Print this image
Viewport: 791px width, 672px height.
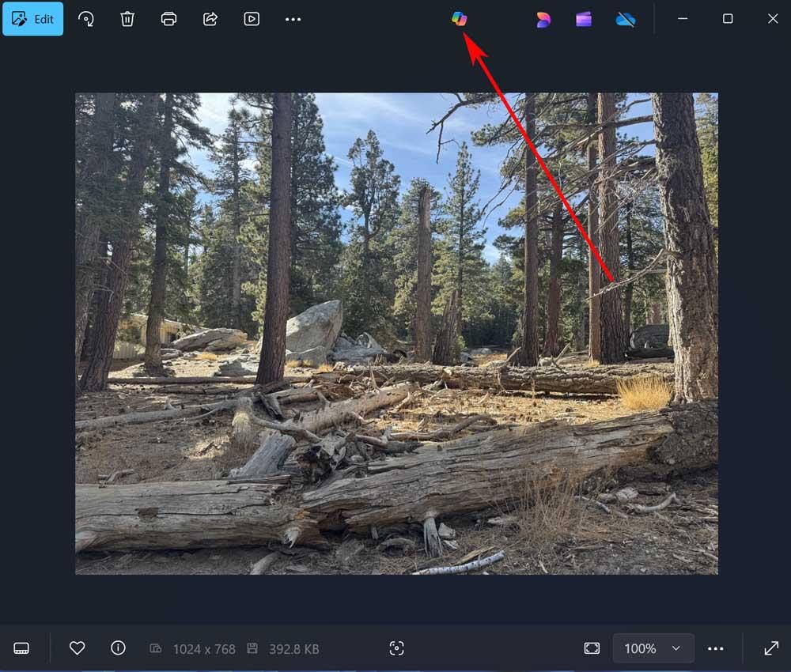tap(169, 19)
